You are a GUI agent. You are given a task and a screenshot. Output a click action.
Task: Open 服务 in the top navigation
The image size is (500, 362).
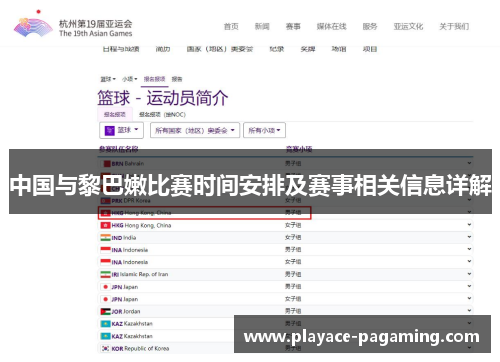click(x=370, y=26)
